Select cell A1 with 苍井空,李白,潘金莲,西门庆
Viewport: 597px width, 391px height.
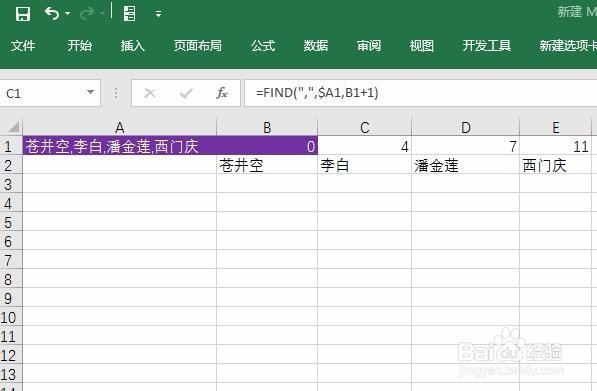click(x=120, y=146)
